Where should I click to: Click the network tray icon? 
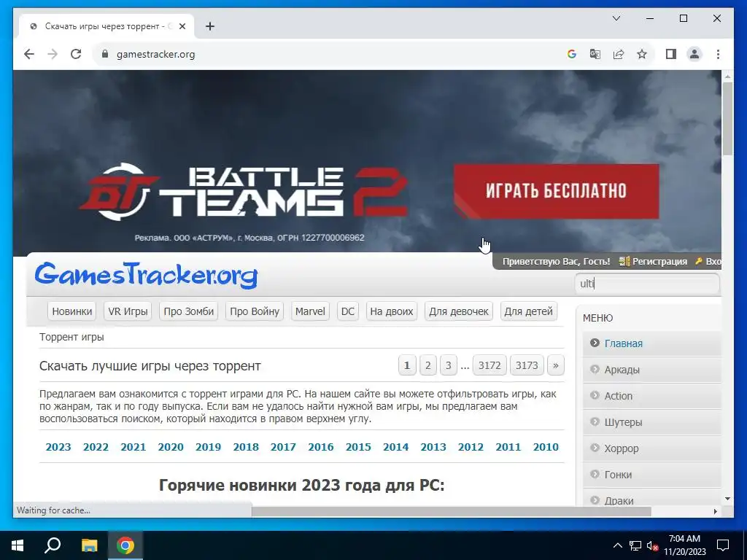(x=635, y=545)
